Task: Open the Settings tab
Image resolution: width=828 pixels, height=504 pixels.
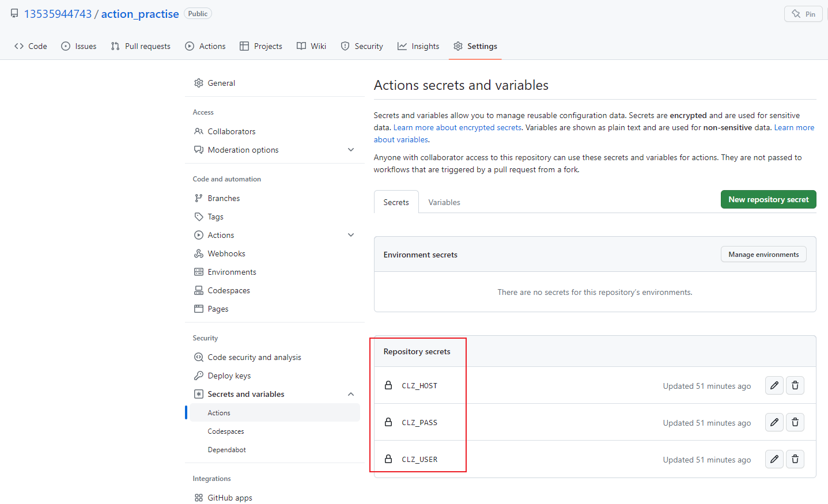Action: point(475,46)
